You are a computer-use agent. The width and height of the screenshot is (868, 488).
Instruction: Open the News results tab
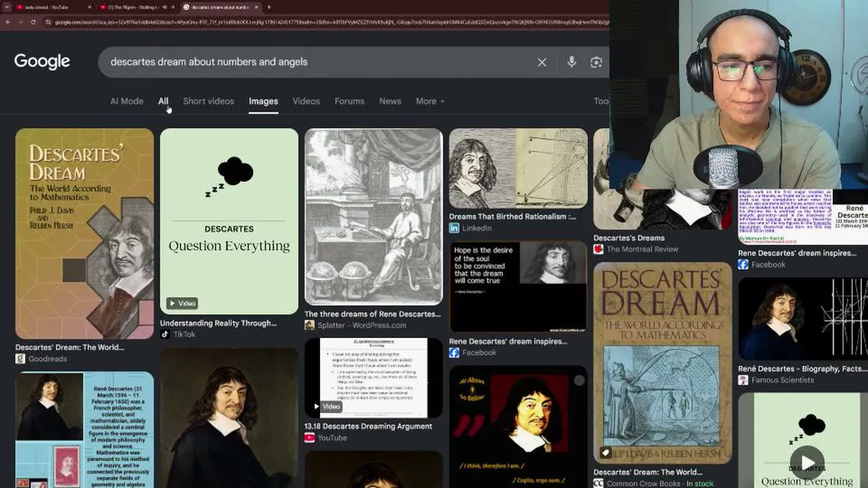click(390, 101)
